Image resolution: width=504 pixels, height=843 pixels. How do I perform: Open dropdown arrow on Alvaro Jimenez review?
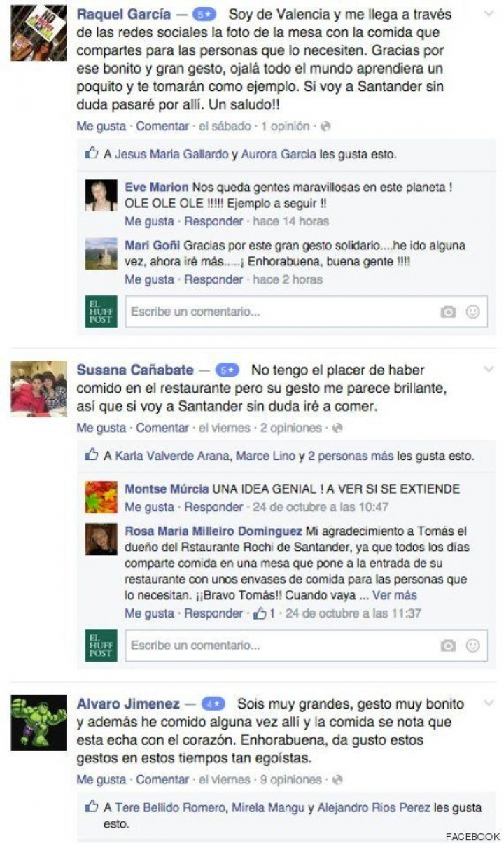(x=489, y=702)
